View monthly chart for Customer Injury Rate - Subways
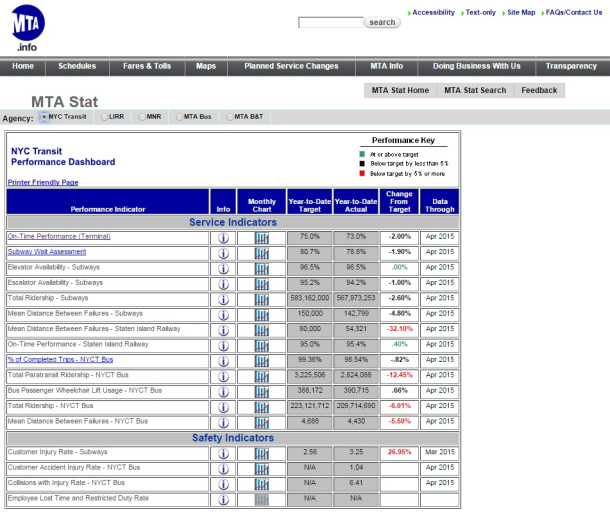This screenshot has height=512, width=610. click(261, 454)
